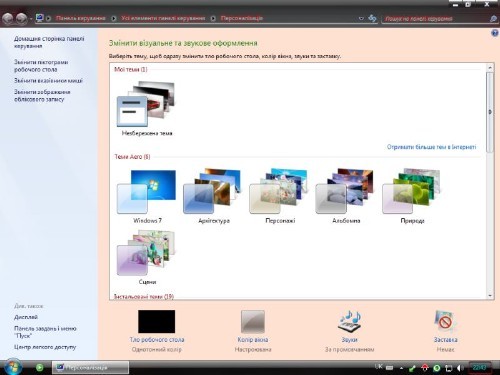Viewport: 500px width, 375px height.
Task: Open Taskbar and Start menu settings link
Action: pos(45,332)
